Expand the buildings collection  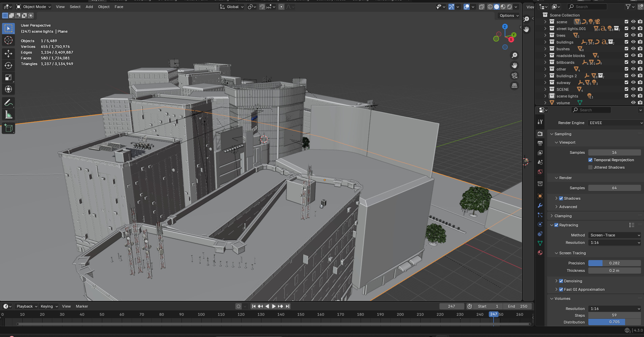(545, 42)
